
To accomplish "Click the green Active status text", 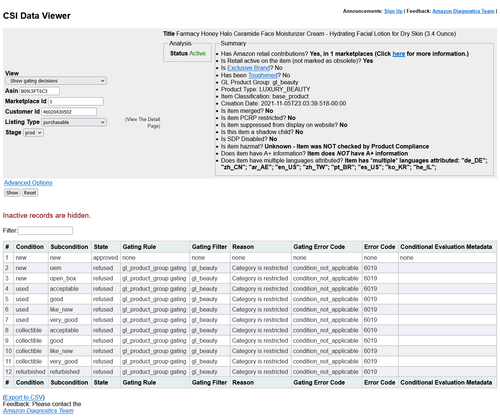I will [197, 53].
